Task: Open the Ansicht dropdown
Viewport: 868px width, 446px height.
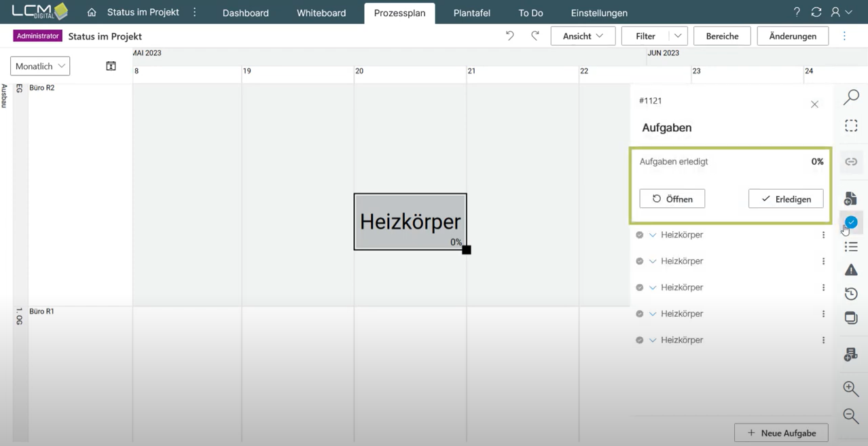Action: tap(582, 36)
